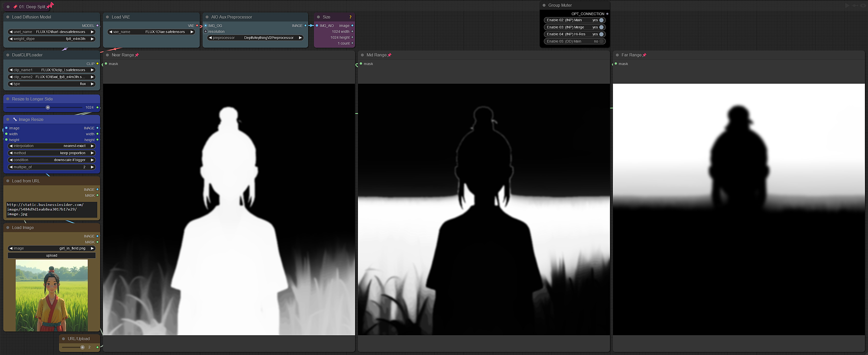Click next arrow on unet_name selector
Screen dimensions: 868x355
(x=92, y=32)
